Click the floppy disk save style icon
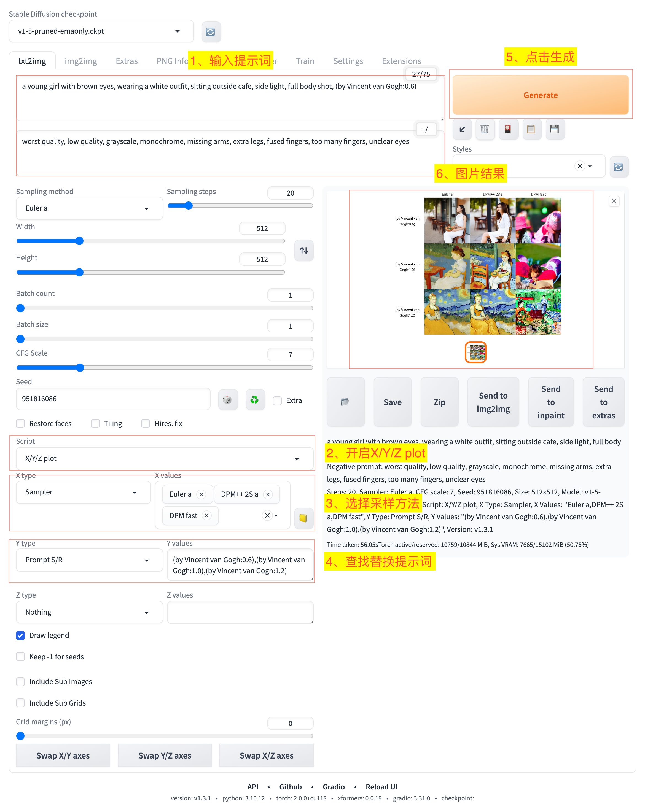The image size is (645, 812). [554, 130]
